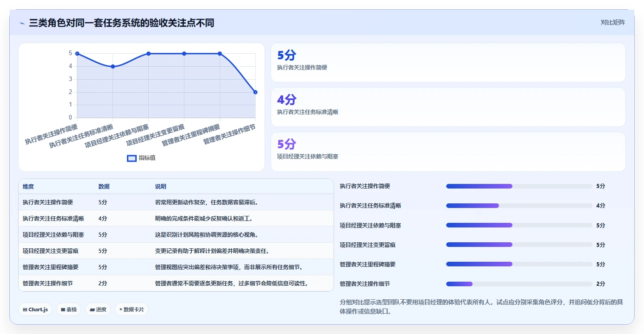644x334 pixels.
Task: Click the title 三类角色对同一套任务系统的验收关注点不同
Action: click(x=121, y=23)
